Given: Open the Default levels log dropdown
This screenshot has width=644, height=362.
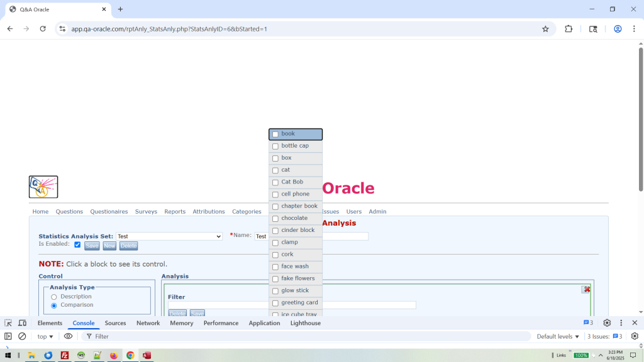Looking at the screenshot, I should tap(558, 336).
